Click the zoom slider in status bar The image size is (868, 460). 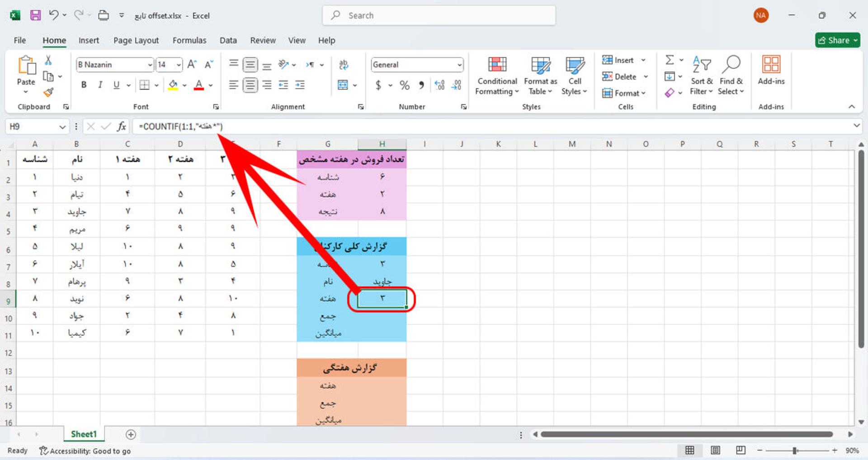[x=795, y=451]
